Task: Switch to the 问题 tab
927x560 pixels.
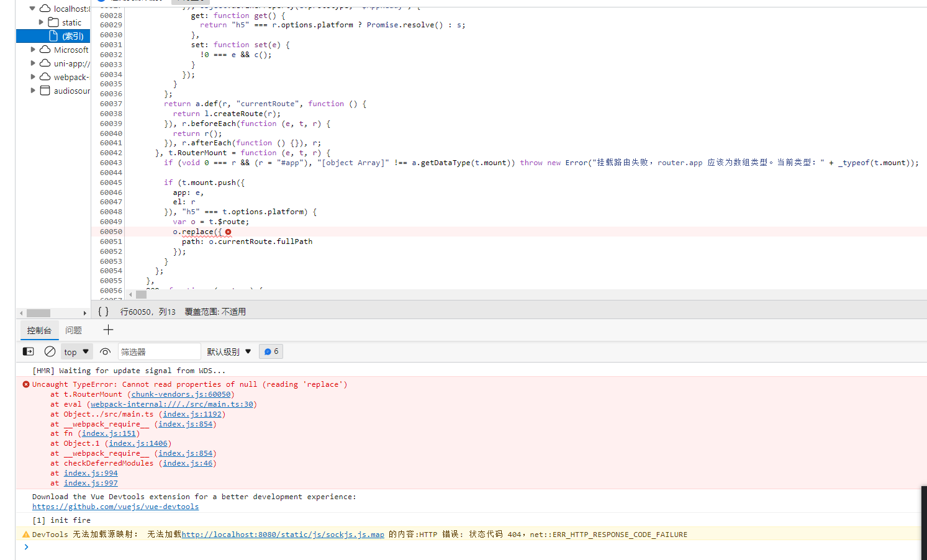Action: 73,330
